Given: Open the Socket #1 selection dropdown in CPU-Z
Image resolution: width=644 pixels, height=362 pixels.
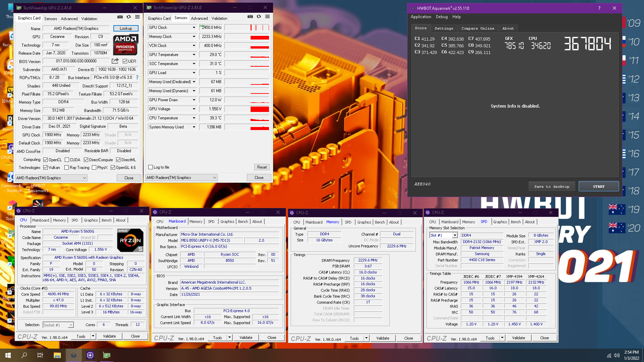Looking at the screenshot, I should pos(58,325).
